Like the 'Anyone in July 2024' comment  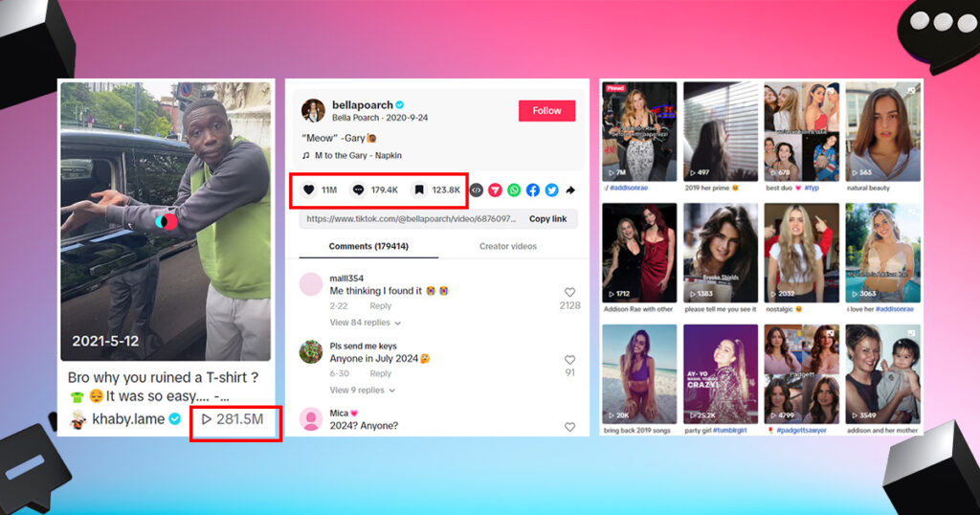[569, 360]
